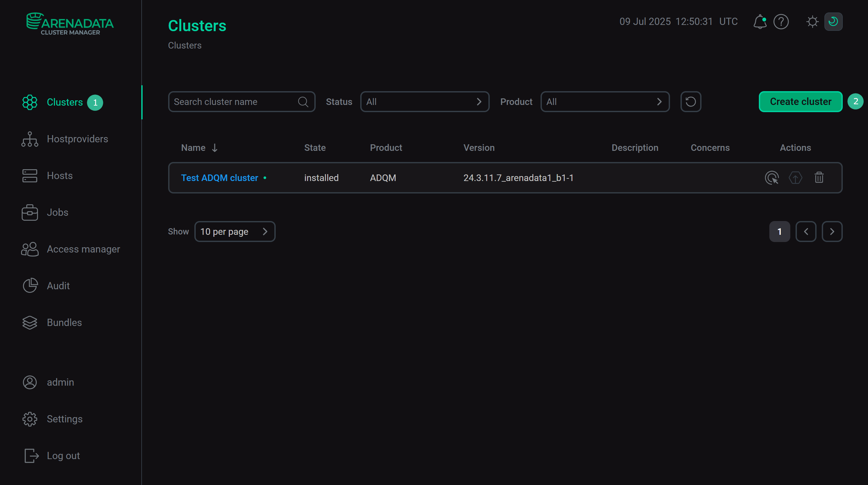
Task: Toggle dark mode with the green button
Action: click(833, 22)
